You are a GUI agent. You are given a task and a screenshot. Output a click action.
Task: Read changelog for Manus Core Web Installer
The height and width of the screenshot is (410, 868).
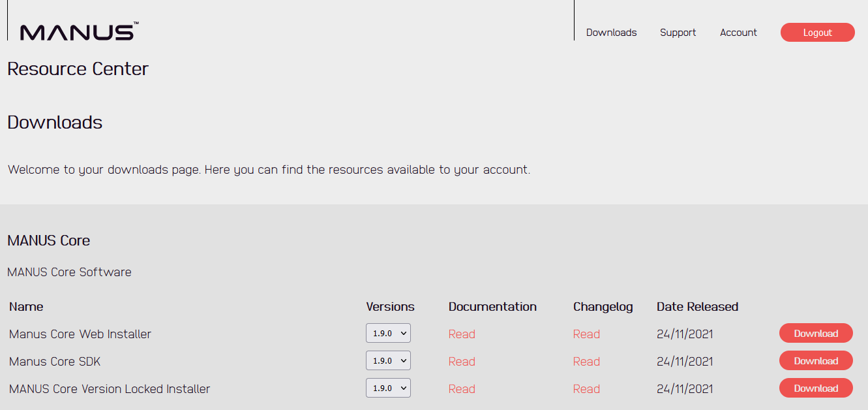pos(586,334)
